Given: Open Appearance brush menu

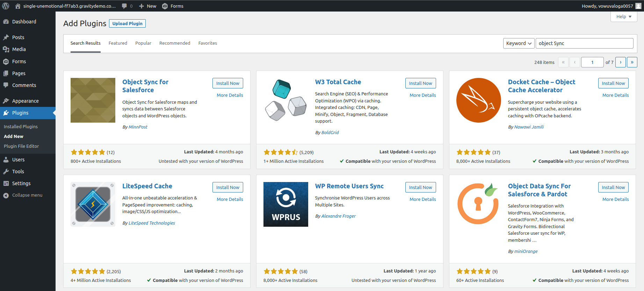Looking at the screenshot, I should click(6, 101).
